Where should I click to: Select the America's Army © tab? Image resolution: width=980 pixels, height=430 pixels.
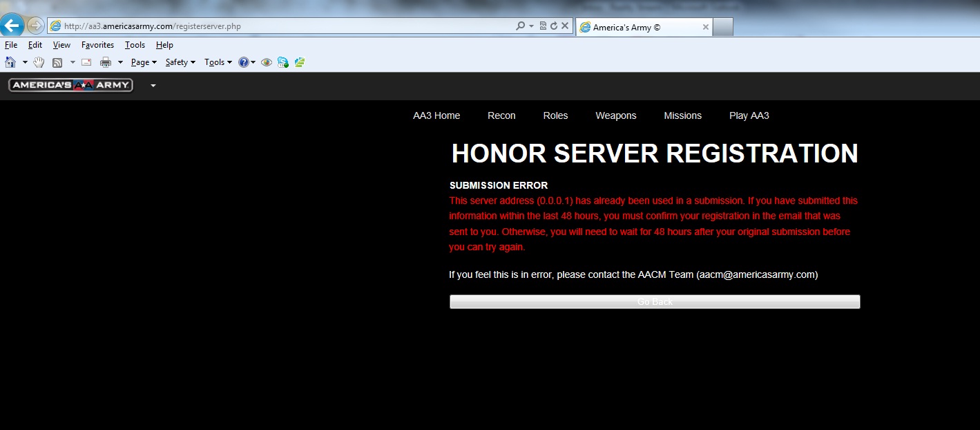644,27
